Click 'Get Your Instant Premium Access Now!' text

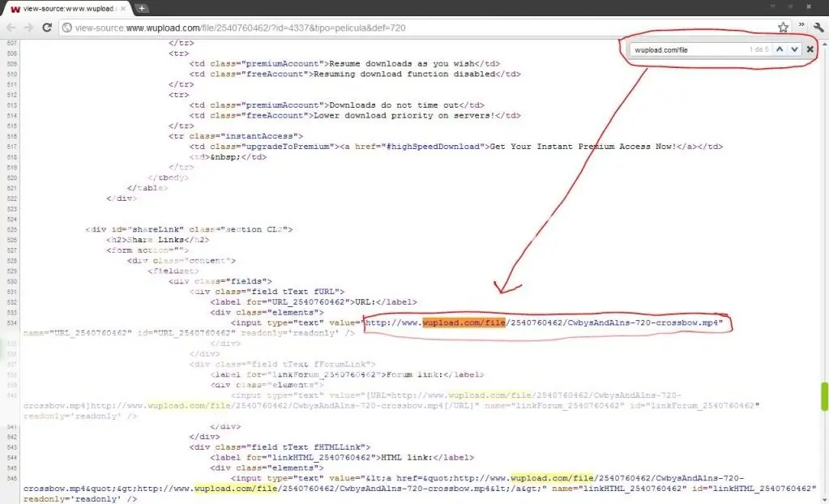(583, 147)
